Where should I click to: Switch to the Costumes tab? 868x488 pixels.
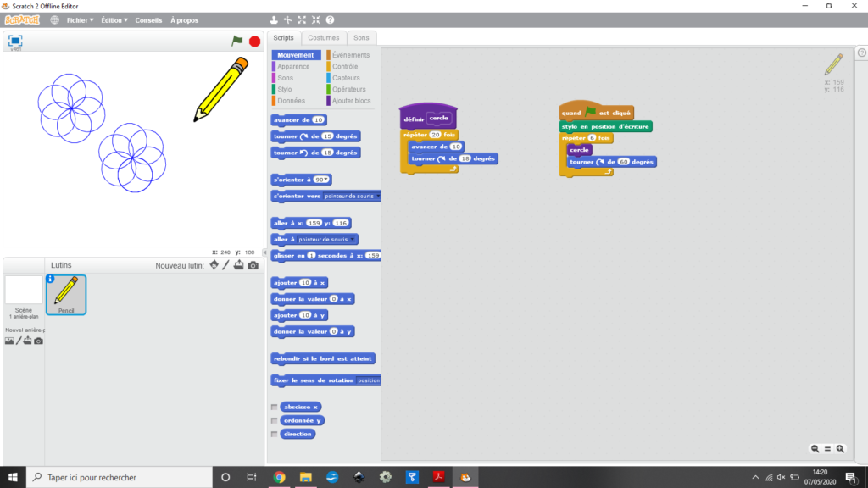323,38
